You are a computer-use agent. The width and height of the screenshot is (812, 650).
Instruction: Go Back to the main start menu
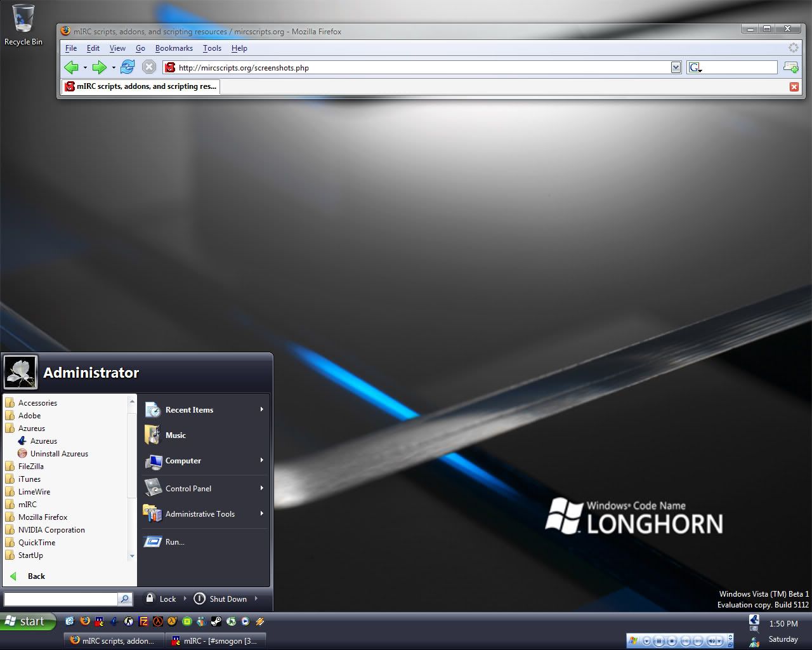point(29,576)
